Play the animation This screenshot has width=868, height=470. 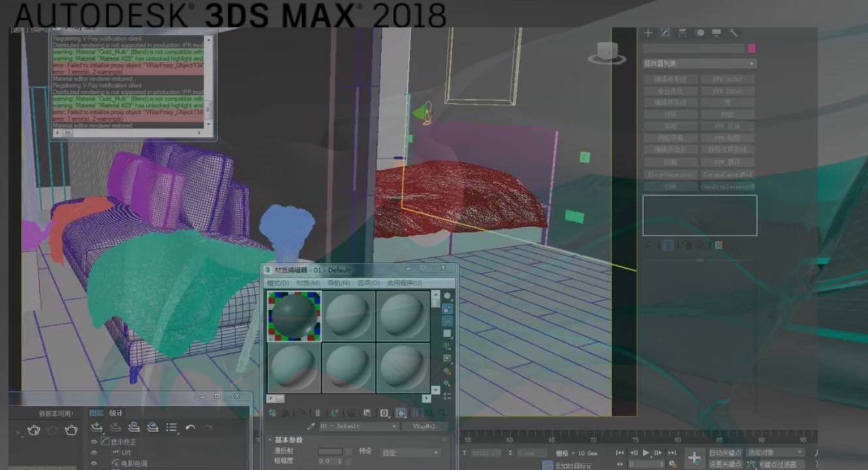[x=646, y=452]
